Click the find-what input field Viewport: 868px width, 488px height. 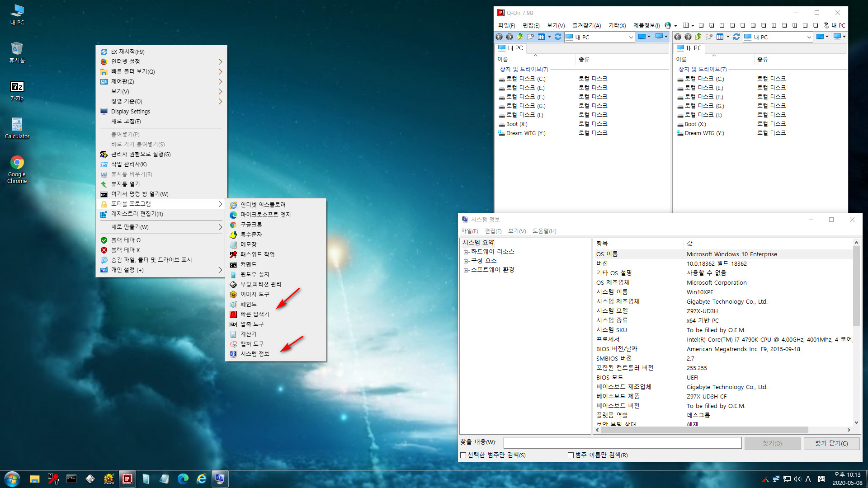(623, 443)
